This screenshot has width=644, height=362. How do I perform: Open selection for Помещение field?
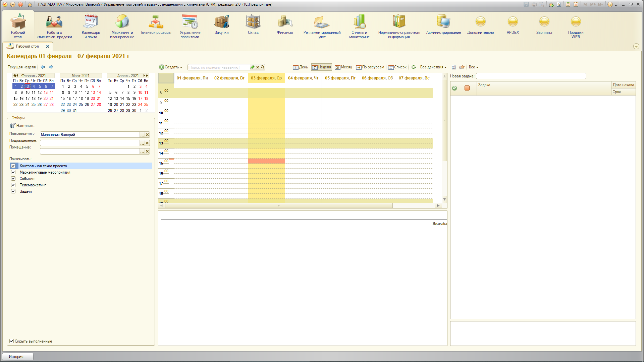pos(142,152)
